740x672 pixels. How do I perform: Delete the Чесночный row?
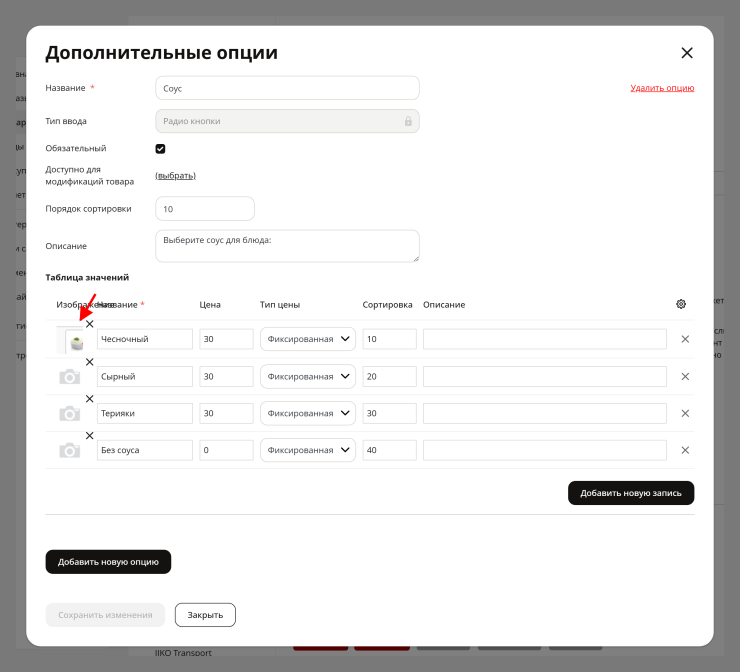[x=685, y=339]
